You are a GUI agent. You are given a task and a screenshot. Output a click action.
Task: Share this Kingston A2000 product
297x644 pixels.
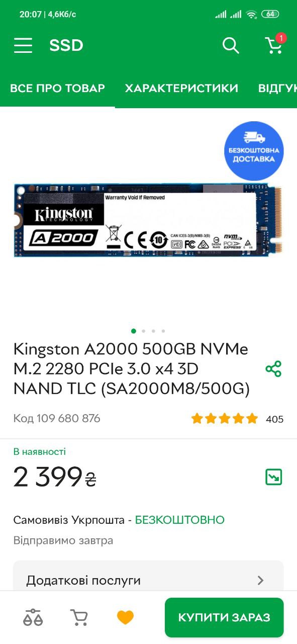tap(273, 369)
